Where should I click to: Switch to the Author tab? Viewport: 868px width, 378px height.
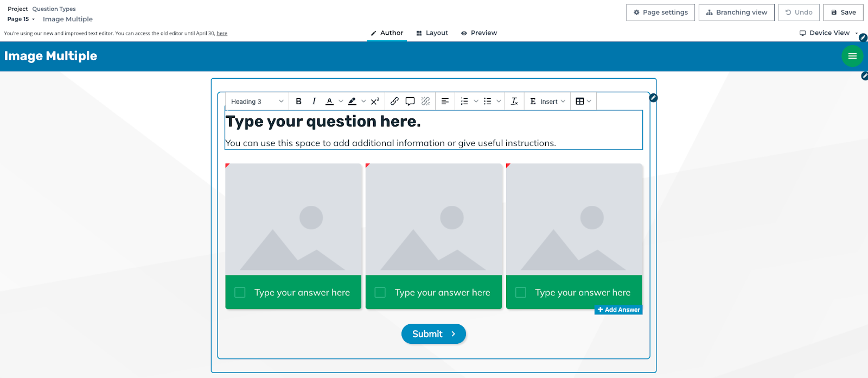point(387,33)
